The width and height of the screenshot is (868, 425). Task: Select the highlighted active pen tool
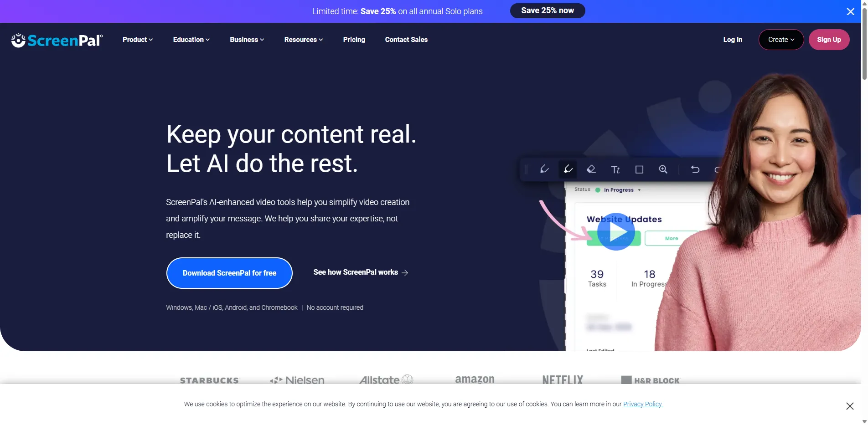568,169
